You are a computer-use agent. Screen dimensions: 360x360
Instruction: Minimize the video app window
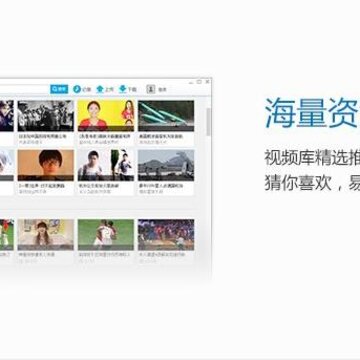point(191,82)
